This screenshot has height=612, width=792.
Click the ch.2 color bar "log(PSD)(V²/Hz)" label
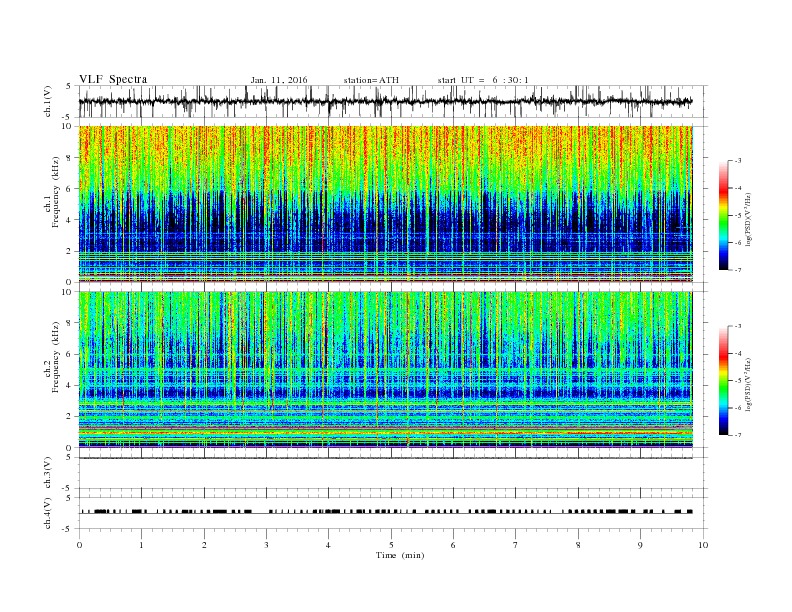point(749,384)
